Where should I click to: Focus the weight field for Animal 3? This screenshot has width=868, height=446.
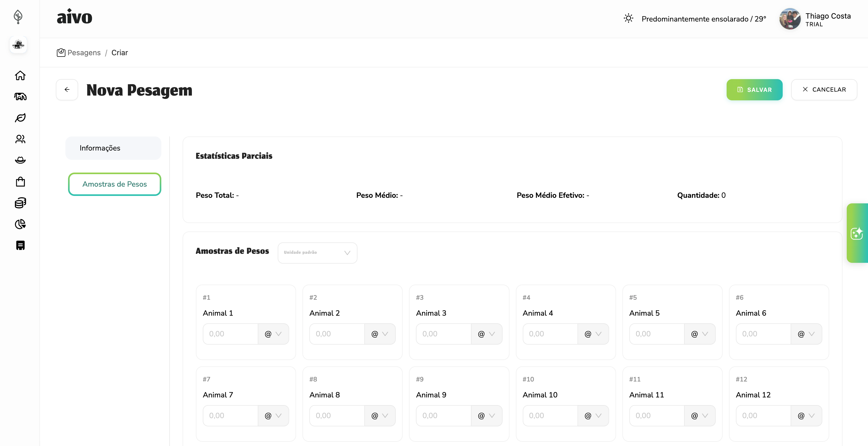pyautogui.click(x=443, y=334)
